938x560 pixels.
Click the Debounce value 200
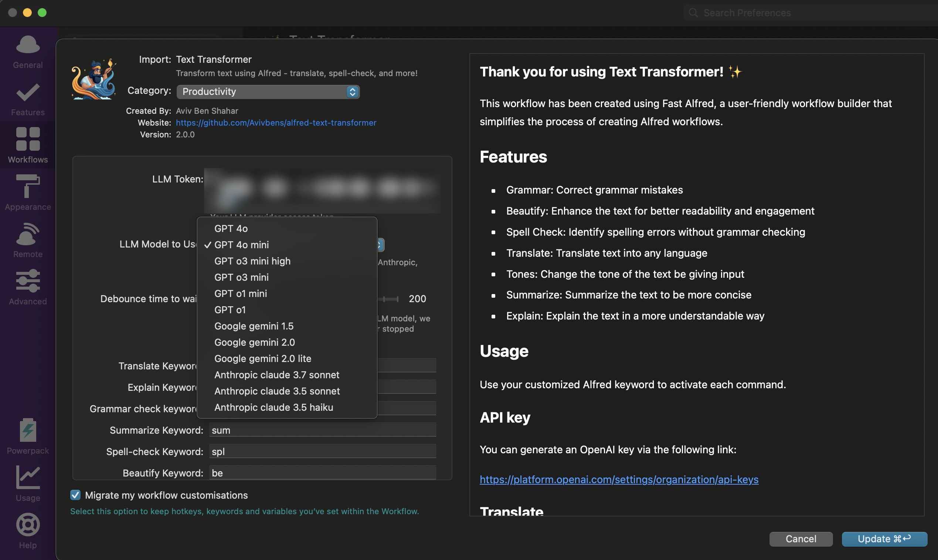tap(417, 299)
